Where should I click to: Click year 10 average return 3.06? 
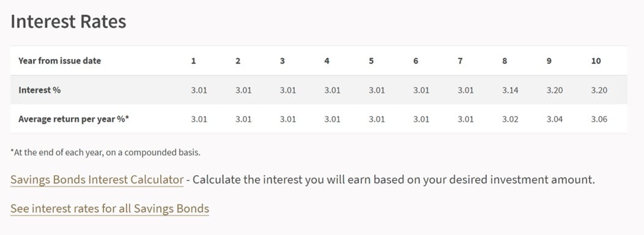click(x=599, y=120)
